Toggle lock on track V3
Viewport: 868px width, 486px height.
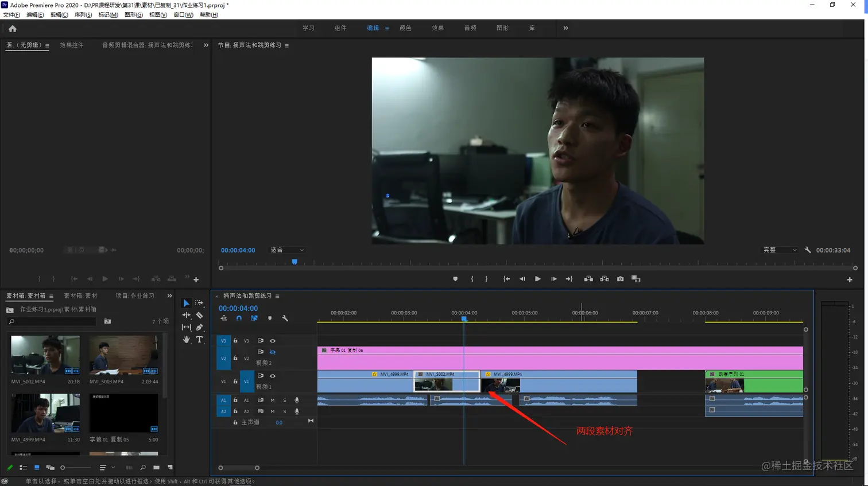coord(235,341)
